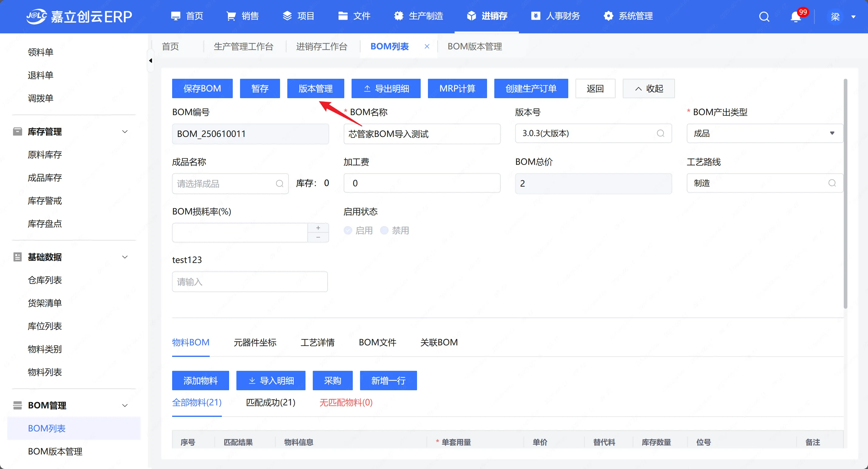The height and width of the screenshot is (469, 868).
Task: Click search icon in 版本号 field
Action: click(660, 133)
